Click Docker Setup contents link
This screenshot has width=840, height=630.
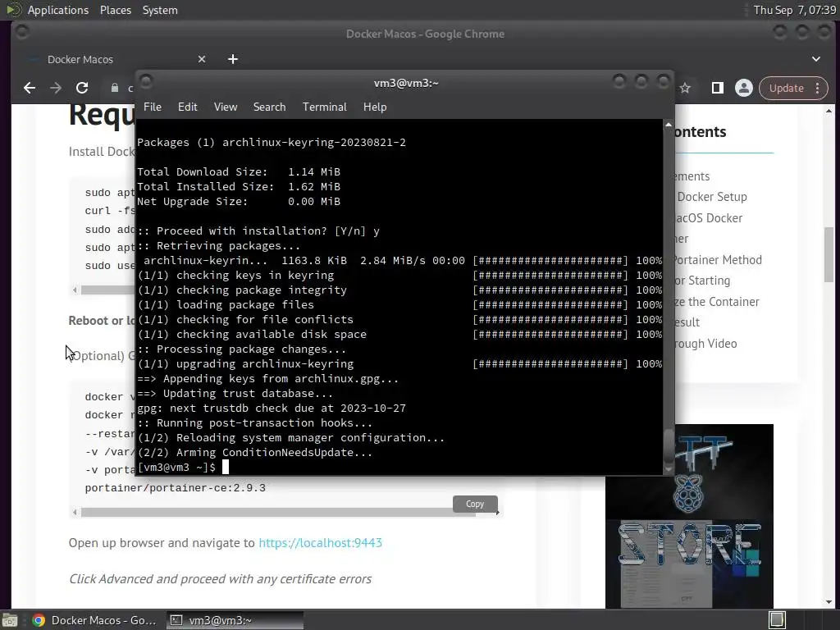[712, 197]
